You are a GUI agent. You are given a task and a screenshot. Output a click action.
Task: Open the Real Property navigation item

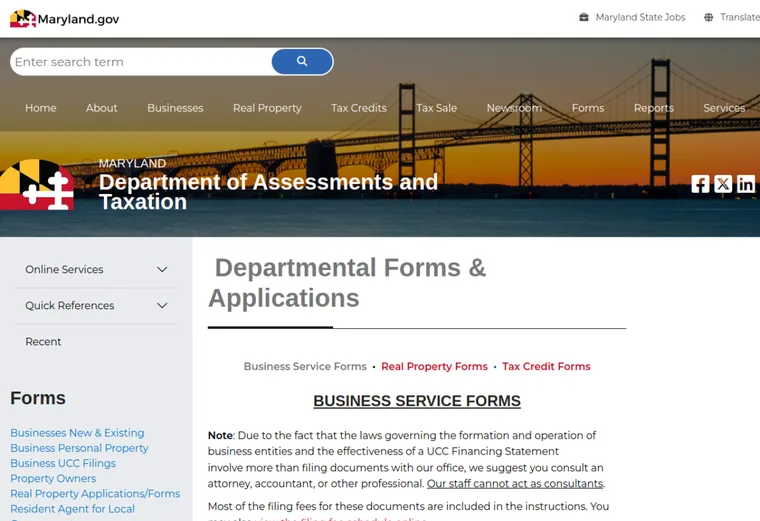pyautogui.click(x=267, y=108)
